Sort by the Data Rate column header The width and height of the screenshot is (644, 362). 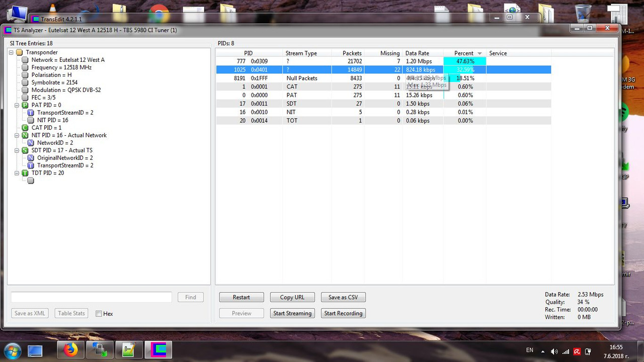423,53
